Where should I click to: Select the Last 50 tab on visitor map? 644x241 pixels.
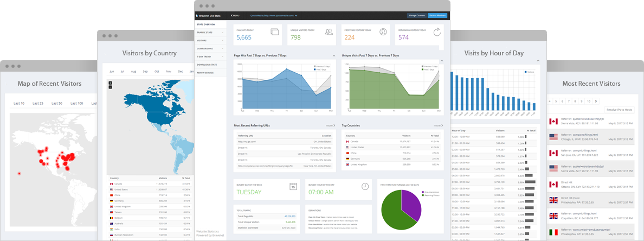pos(57,103)
